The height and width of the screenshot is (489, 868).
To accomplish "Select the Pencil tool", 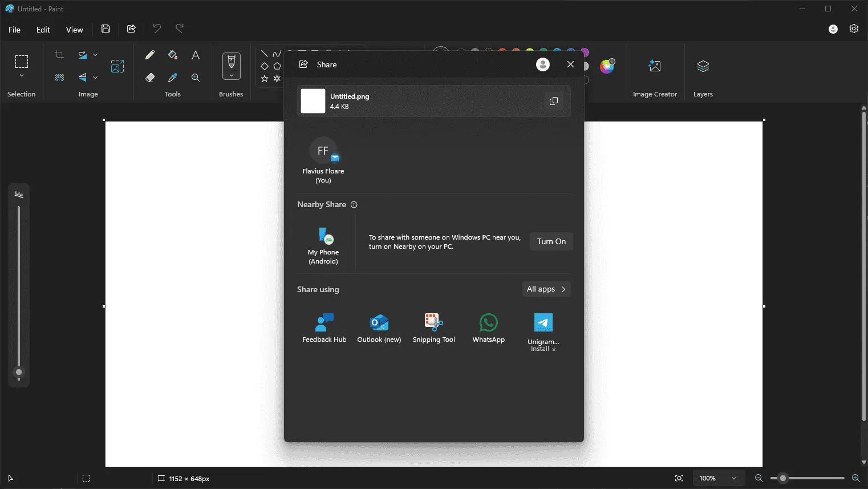I will tap(150, 55).
